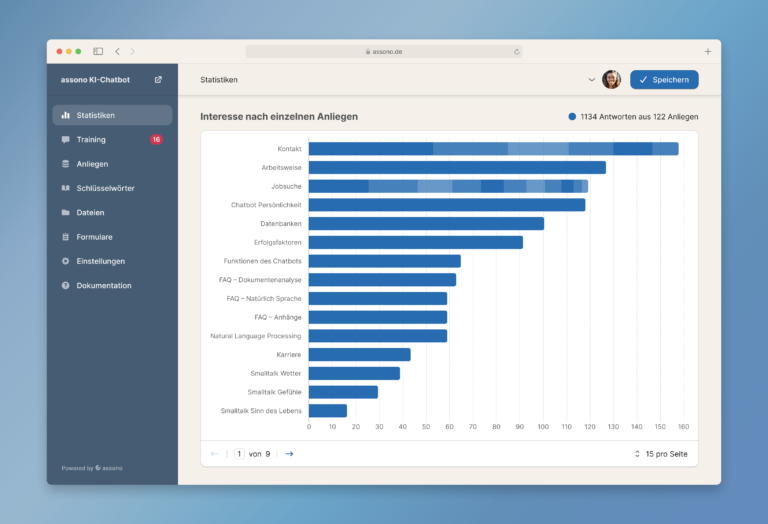
Task: Click the bar chart icon beside Statistiken
Action: pyautogui.click(x=66, y=115)
